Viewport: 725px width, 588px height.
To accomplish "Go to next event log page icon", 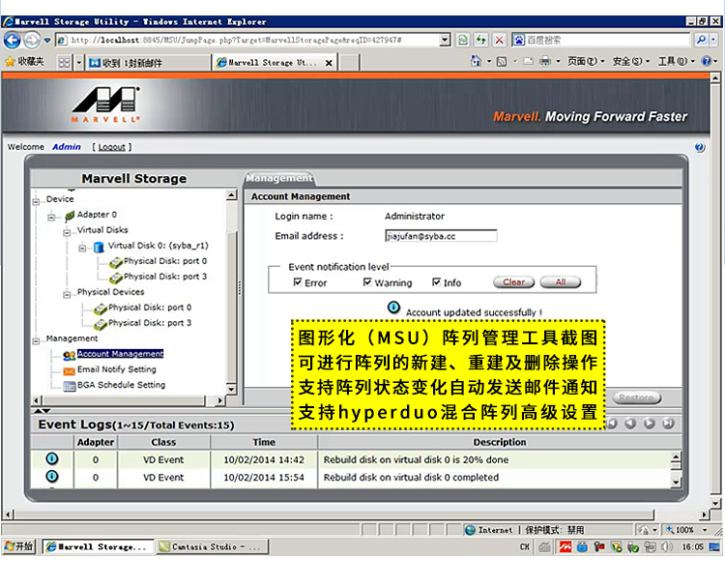I will 650,424.
